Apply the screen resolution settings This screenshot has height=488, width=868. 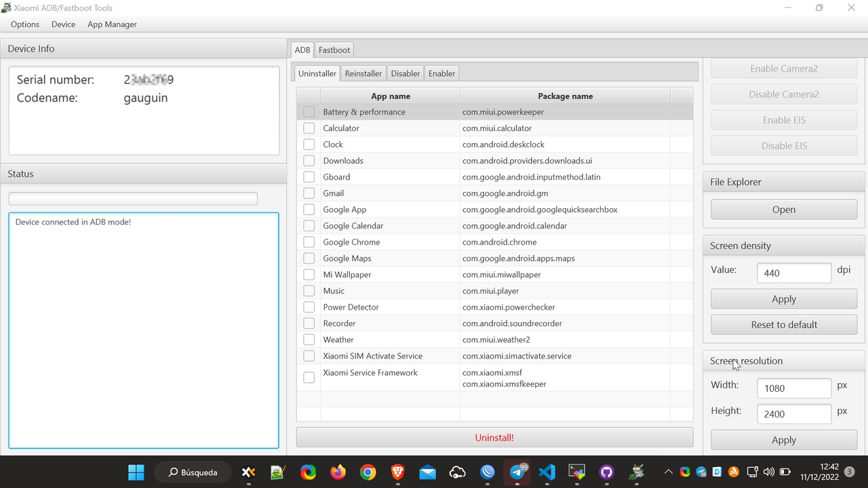[784, 440]
